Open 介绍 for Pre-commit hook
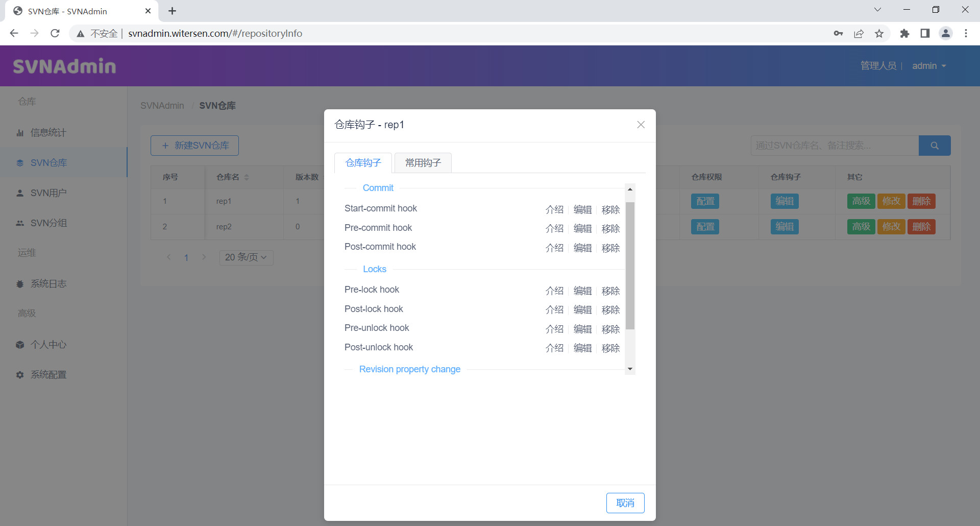Image resolution: width=980 pixels, height=526 pixels. point(554,228)
